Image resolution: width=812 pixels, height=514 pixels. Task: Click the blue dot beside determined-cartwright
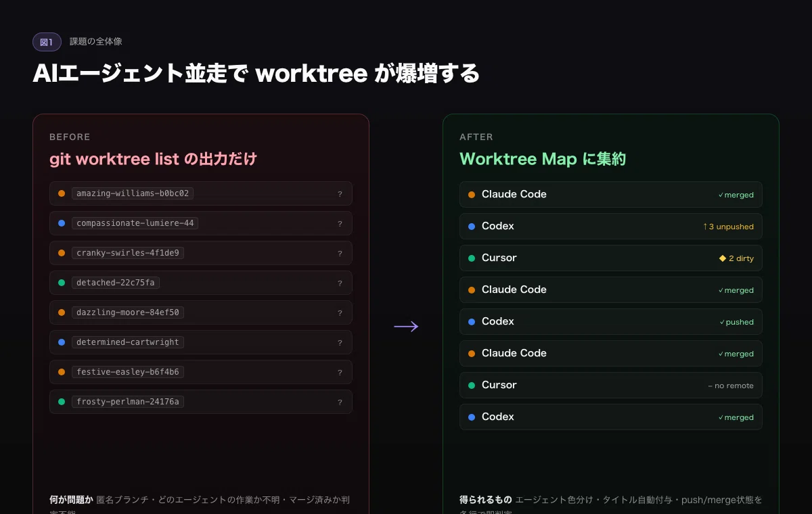[x=62, y=342]
